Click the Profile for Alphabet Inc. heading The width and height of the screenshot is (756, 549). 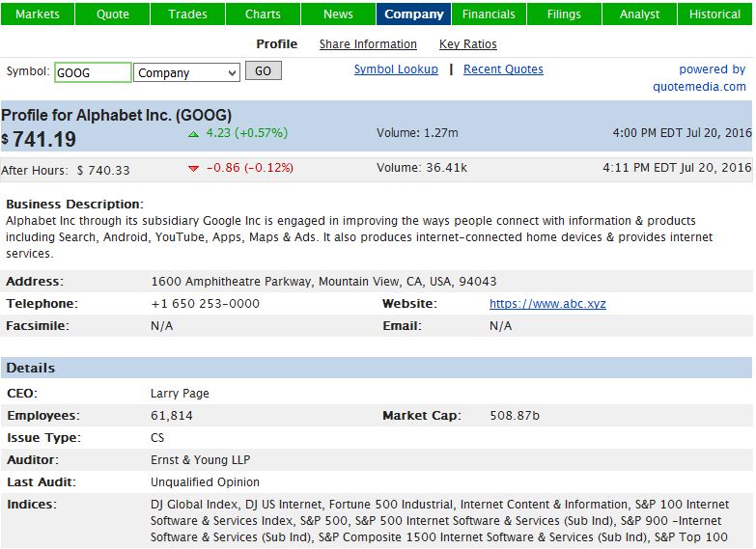click(116, 115)
